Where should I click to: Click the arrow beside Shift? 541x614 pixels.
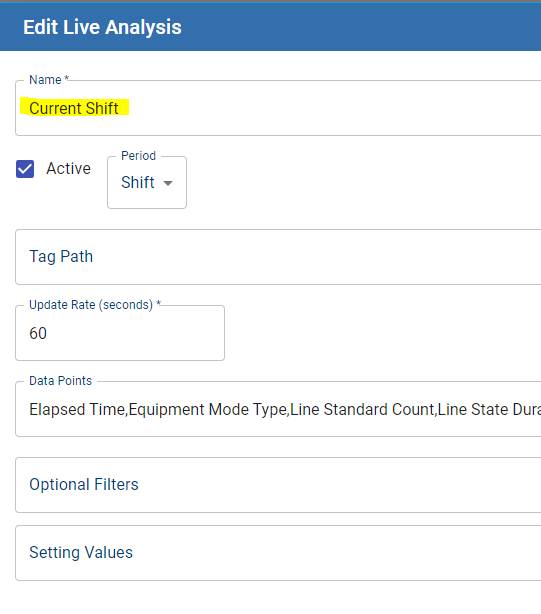point(168,183)
